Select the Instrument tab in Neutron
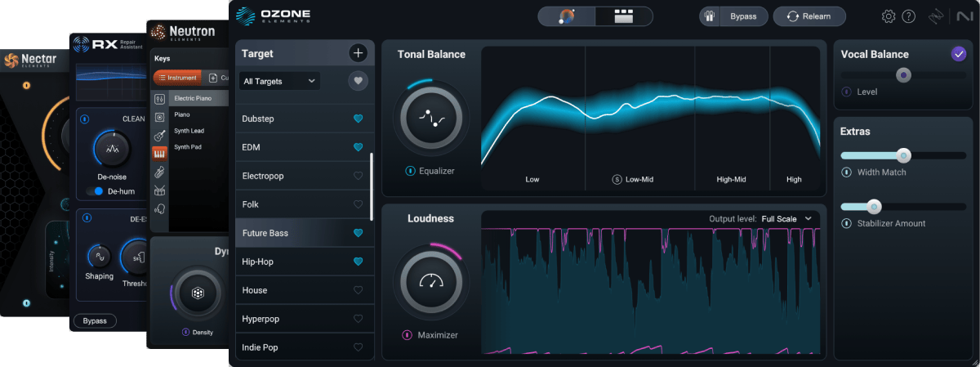This screenshot has height=367, width=980. point(177,78)
